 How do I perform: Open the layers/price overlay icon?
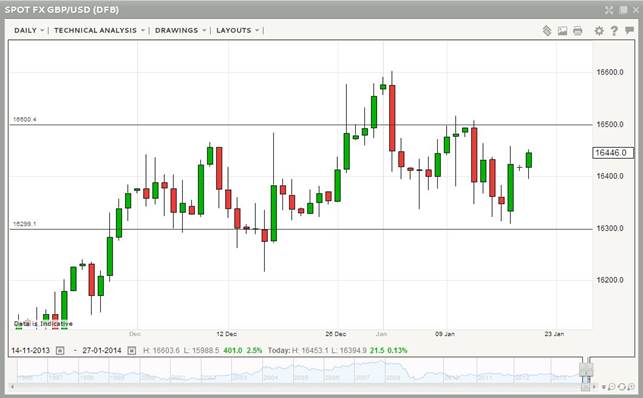(x=547, y=31)
